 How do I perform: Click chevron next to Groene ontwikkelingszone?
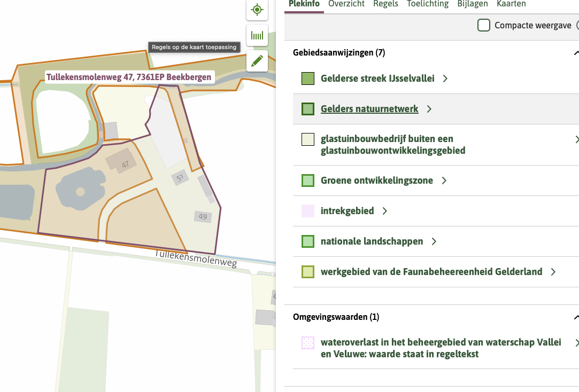(x=444, y=181)
